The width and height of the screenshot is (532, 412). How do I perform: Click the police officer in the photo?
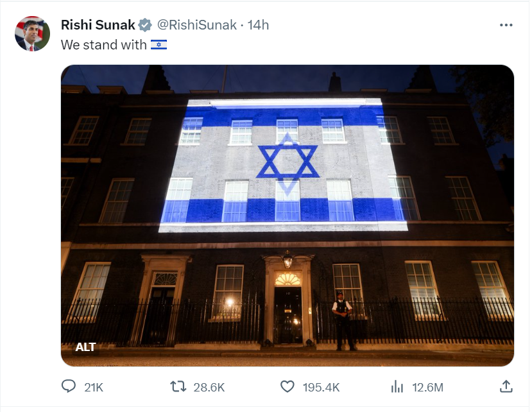click(343, 320)
